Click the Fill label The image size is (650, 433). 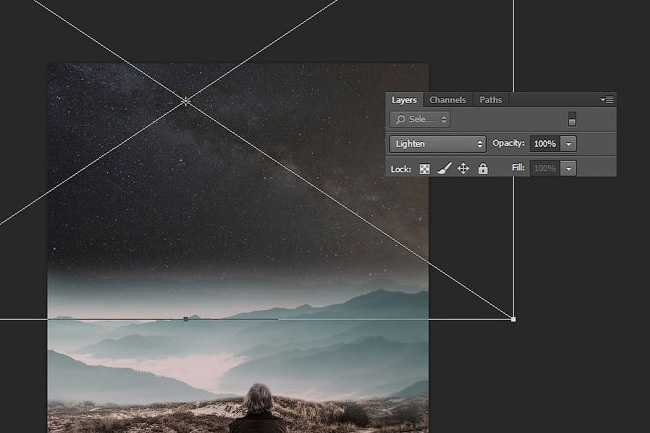point(518,167)
